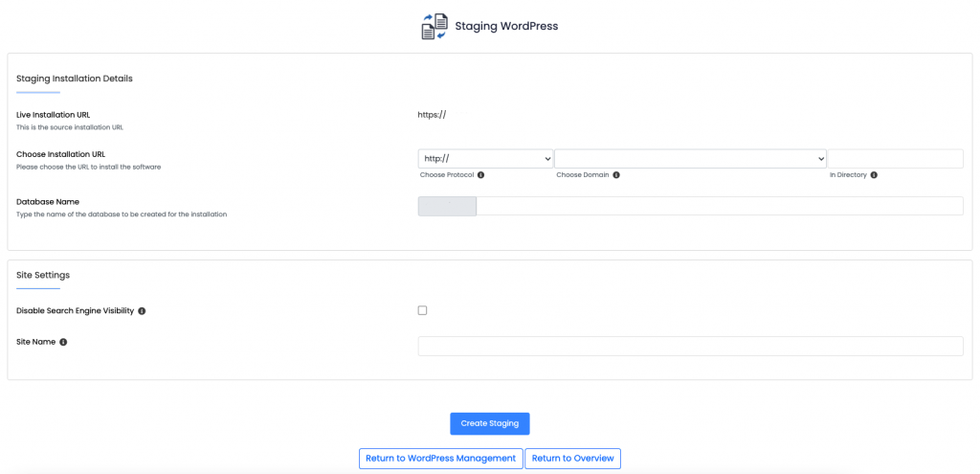This screenshot has height=474, width=980.
Task: Enable Disable Search Engine Visibility checkbox
Action: (x=422, y=310)
